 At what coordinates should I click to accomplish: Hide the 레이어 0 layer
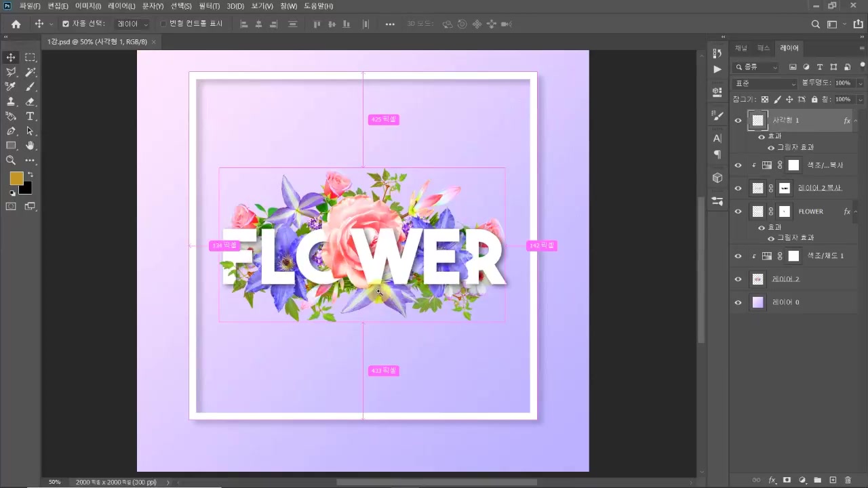click(x=738, y=302)
